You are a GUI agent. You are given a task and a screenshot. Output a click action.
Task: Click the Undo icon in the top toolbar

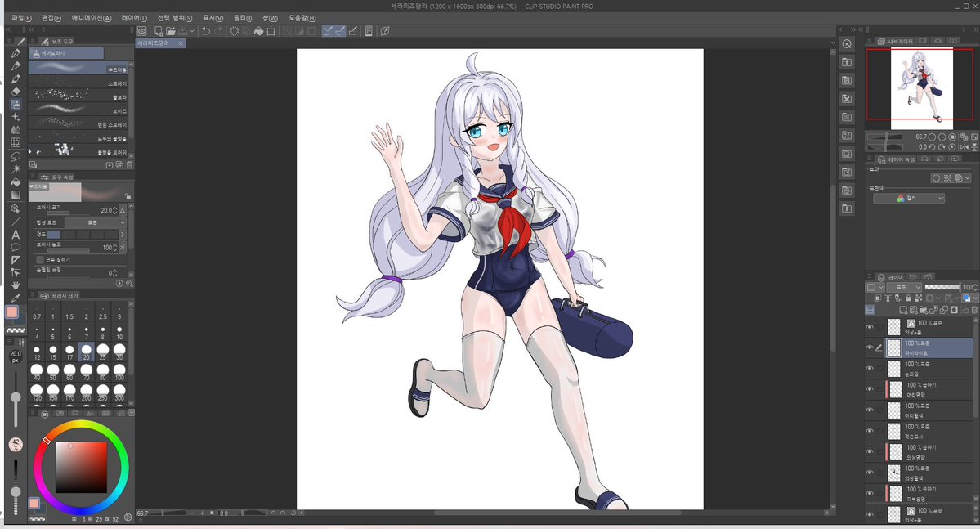point(204,30)
